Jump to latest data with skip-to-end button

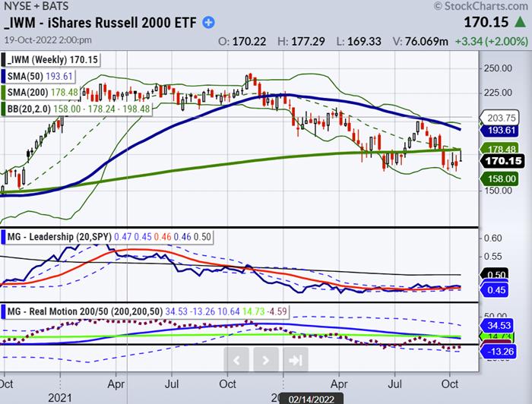(296, 360)
